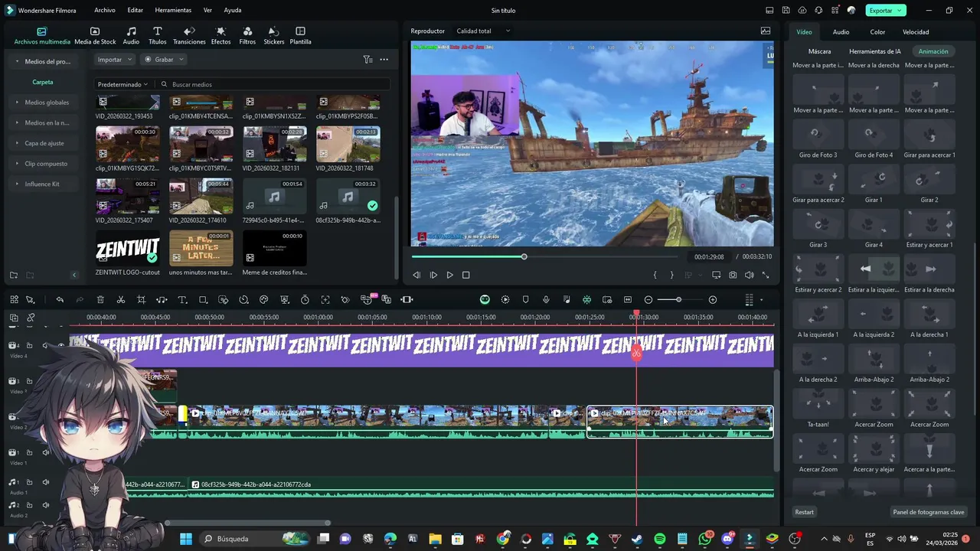Image resolution: width=980 pixels, height=551 pixels.
Task: Open the Filtros panel
Action: pyautogui.click(x=247, y=36)
